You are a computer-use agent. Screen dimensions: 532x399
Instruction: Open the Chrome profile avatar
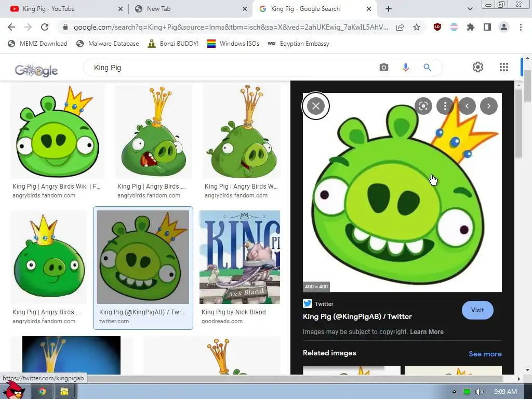(504, 27)
